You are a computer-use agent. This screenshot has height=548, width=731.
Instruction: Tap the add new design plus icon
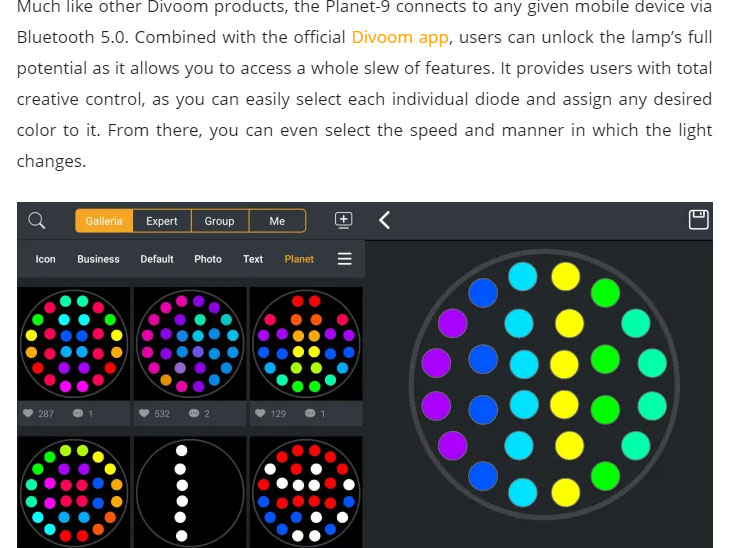[x=343, y=220]
